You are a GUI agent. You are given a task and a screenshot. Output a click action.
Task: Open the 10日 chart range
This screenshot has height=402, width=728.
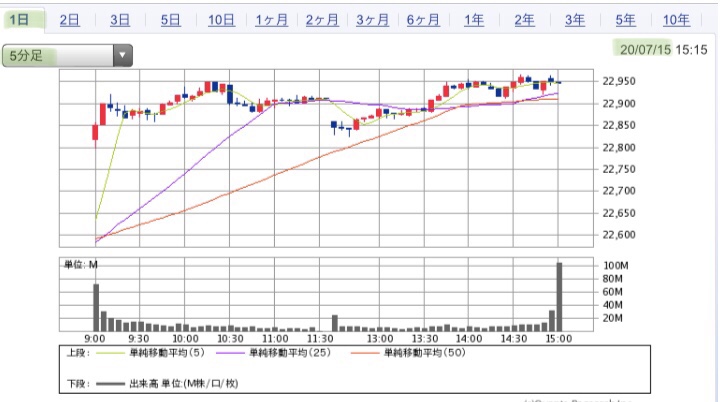221,20
